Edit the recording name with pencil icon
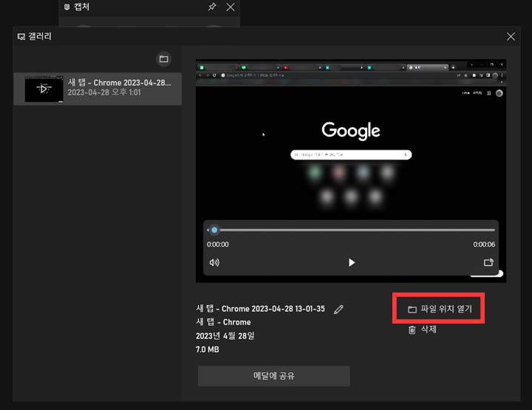Viewport: 532px width, 410px height. [x=338, y=310]
